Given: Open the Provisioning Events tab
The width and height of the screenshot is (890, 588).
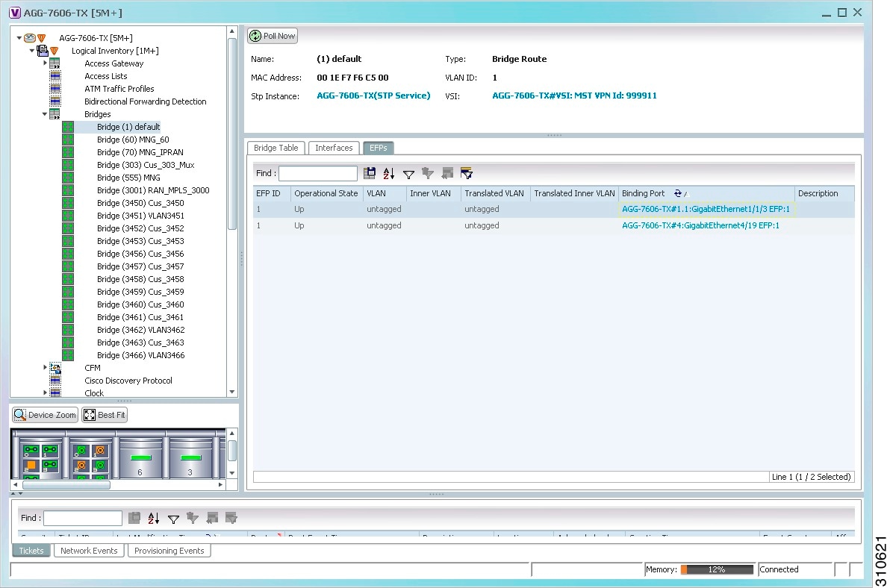Looking at the screenshot, I should 169,551.
